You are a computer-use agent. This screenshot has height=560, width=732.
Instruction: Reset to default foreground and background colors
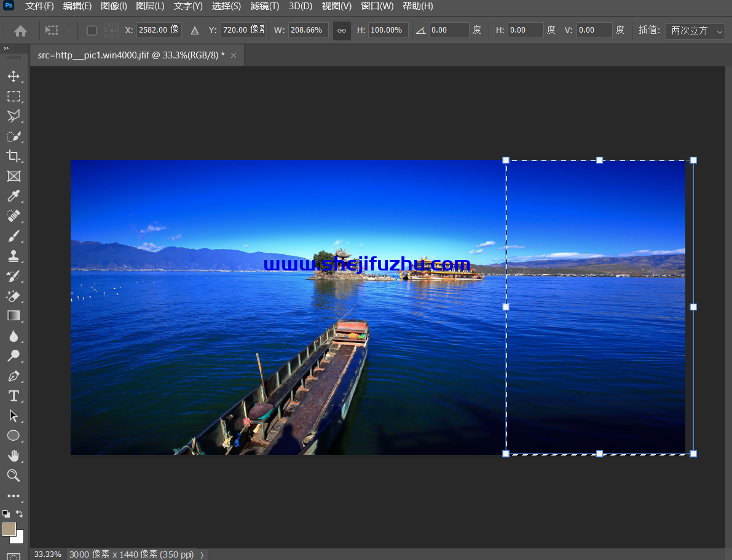point(6,514)
